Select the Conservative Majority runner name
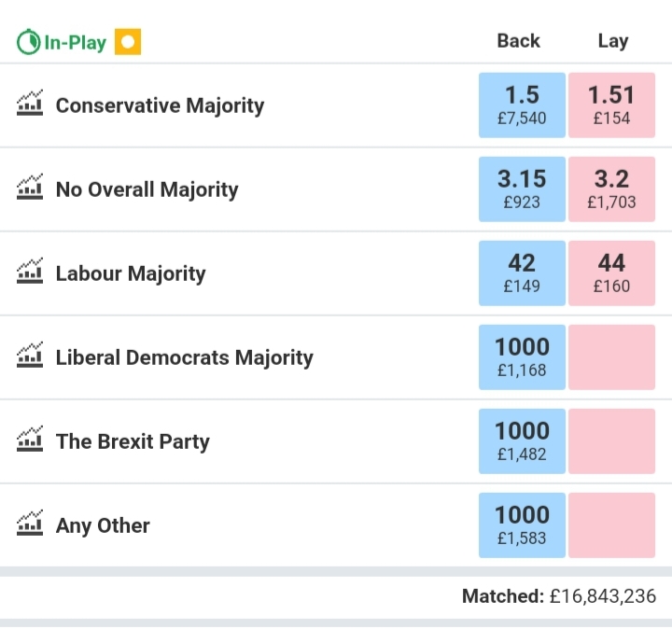The image size is (672, 643). coord(160,105)
